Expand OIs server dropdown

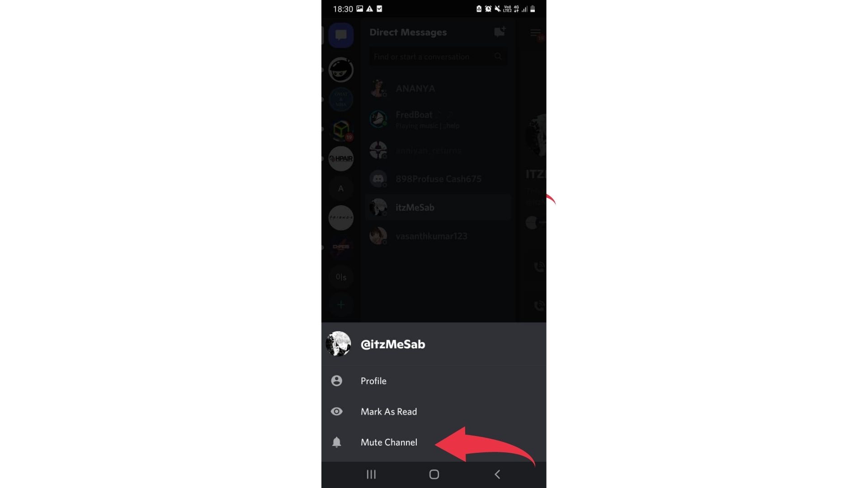340,277
